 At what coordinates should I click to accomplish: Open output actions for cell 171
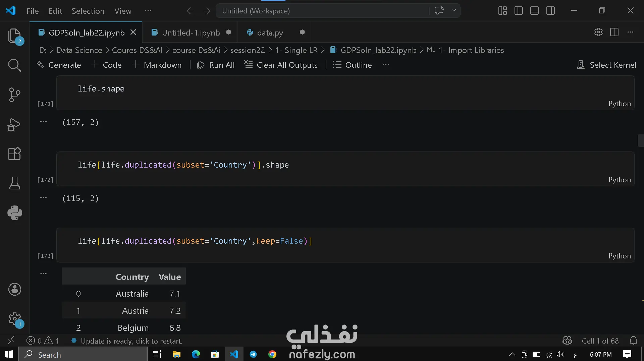(x=43, y=122)
